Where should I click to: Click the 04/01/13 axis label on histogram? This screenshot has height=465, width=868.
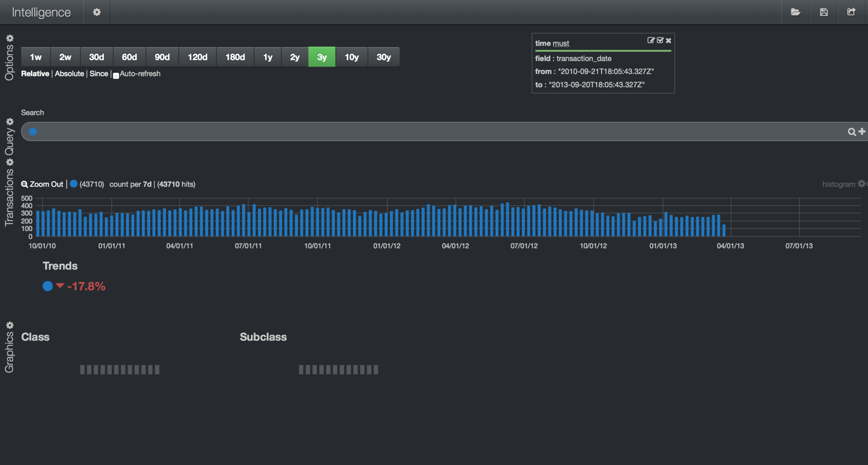[730, 246]
